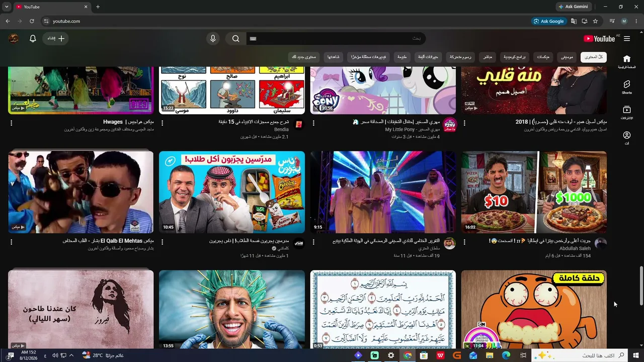Expand Chrome's tab search dropdown

[7, 7]
